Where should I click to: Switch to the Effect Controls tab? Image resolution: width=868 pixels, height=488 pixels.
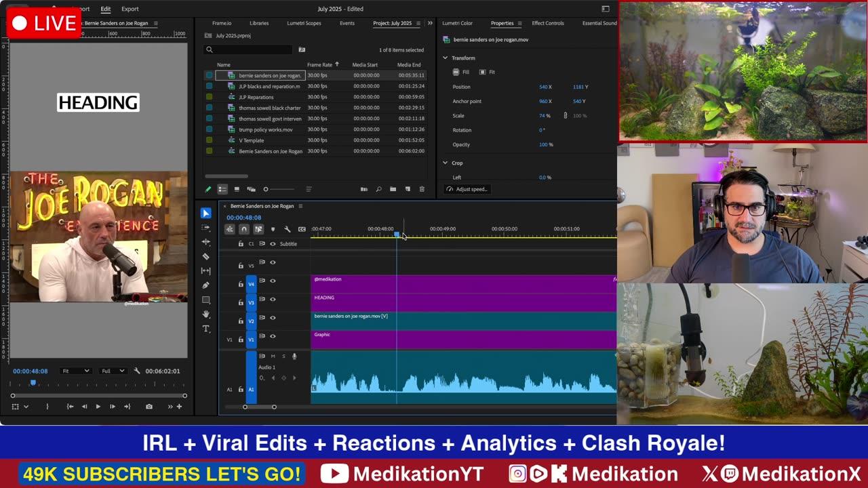548,23
